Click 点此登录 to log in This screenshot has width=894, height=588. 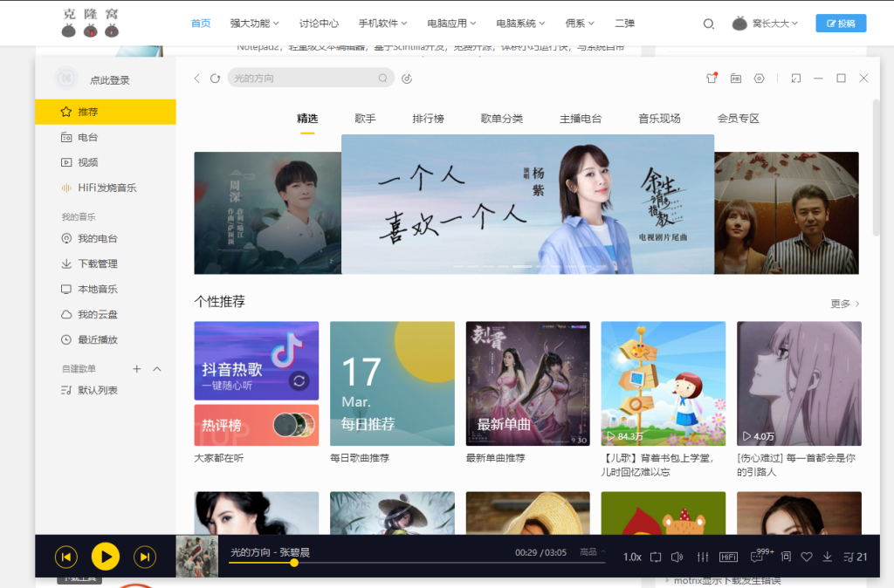[109, 80]
